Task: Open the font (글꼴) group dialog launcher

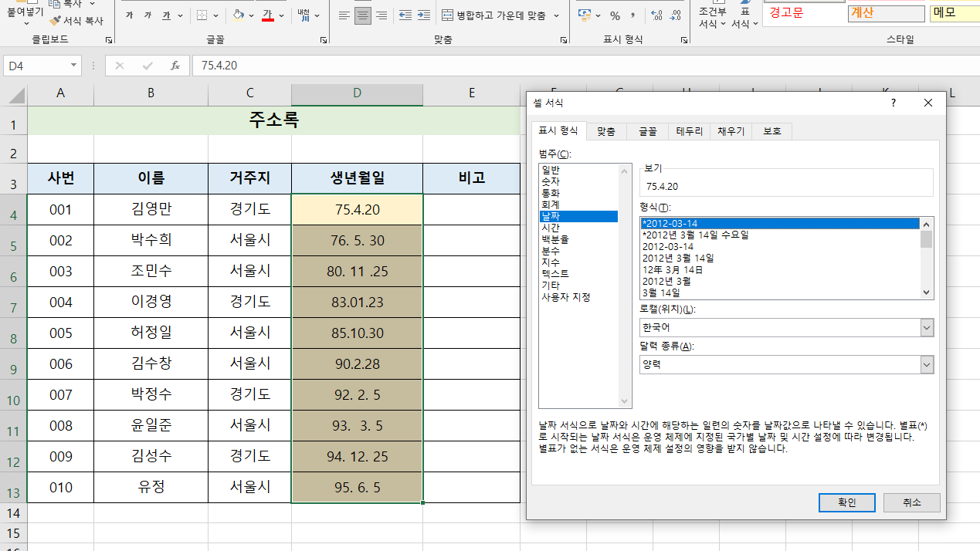Action: pos(324,39)
